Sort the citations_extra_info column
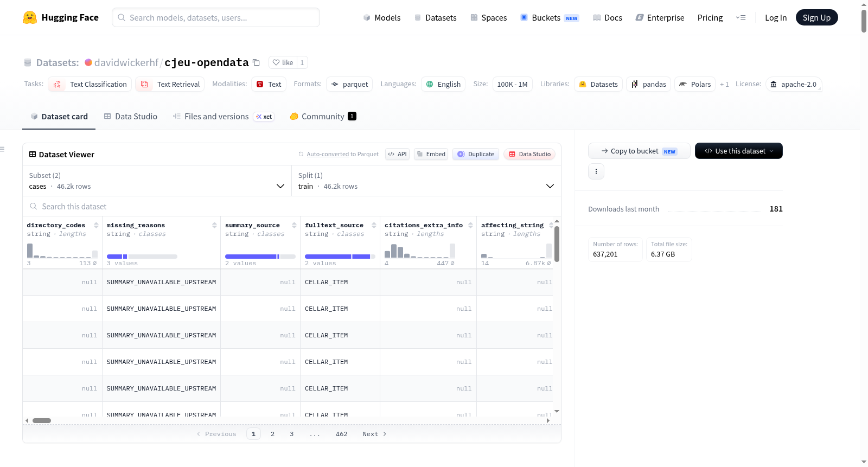 point(470,225)
